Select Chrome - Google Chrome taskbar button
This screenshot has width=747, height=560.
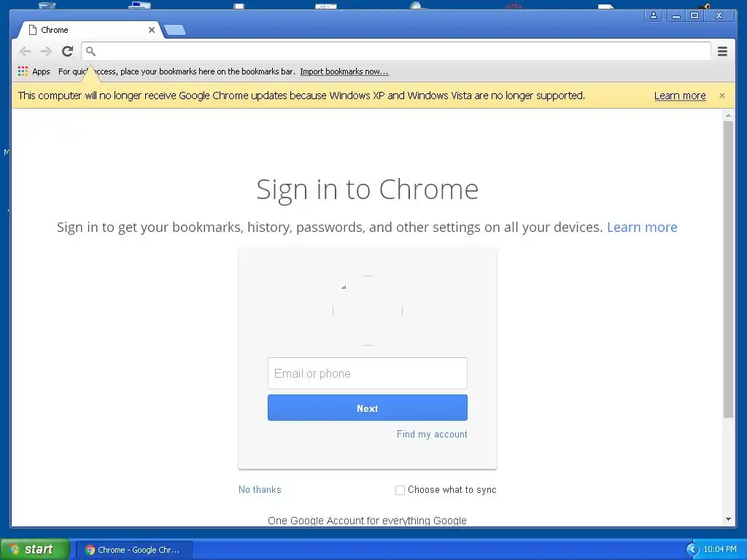134,550
